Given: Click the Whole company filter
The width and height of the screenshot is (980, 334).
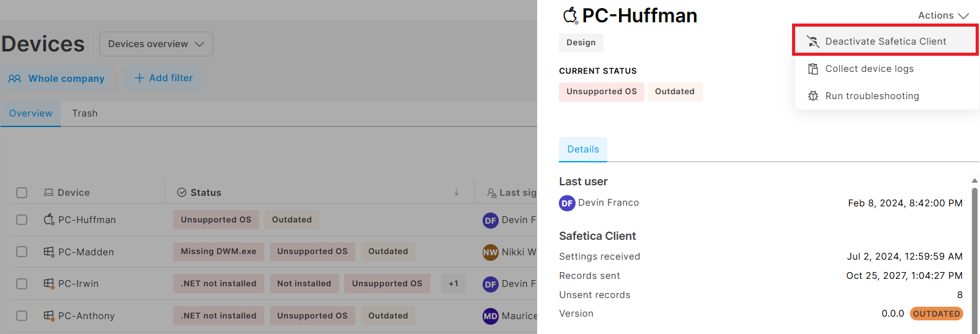Looking at the screenshot, I should [x=56, y=79].
